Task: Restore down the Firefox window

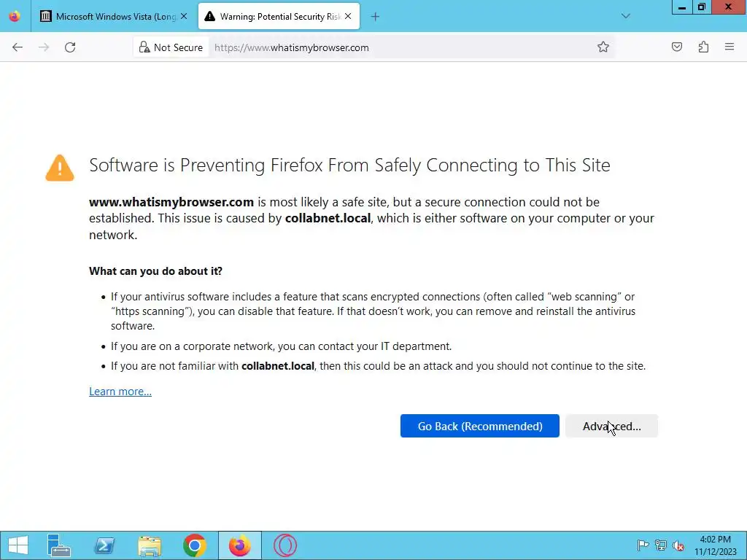Action: coord(701,7)
